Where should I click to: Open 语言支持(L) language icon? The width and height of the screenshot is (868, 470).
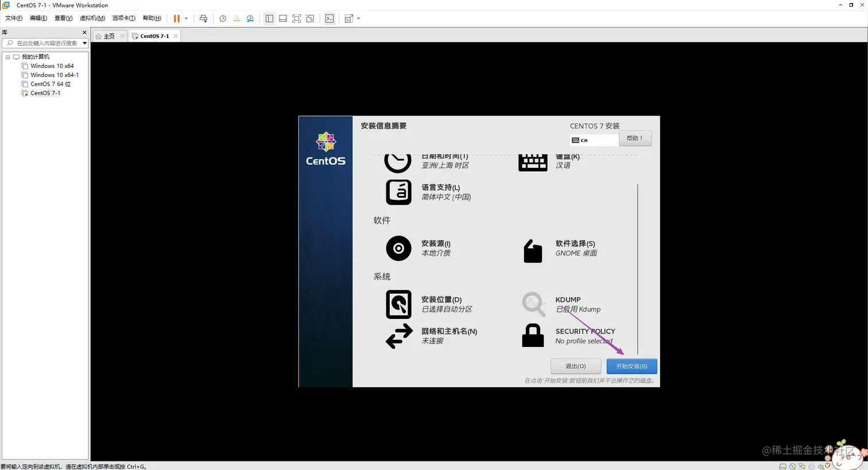pos(398,192)
